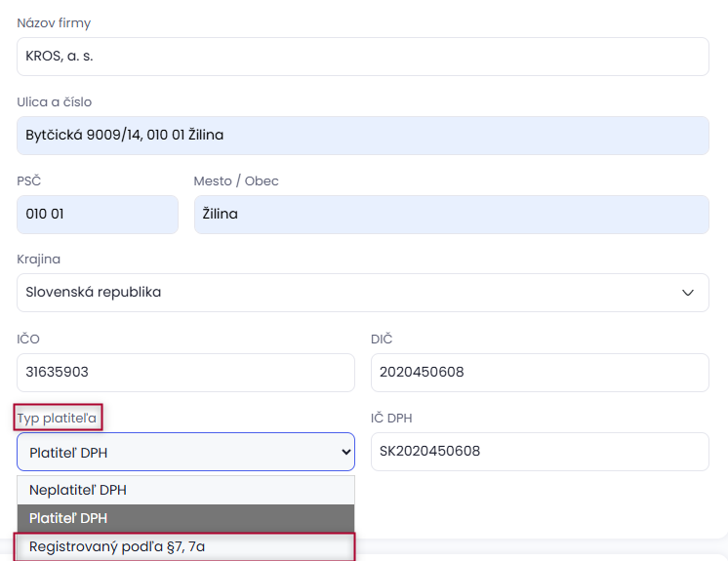Click the IČ DPH field with SK2020450608
Viewport: 728px width, 561px height.
pyautogui.click(x=539, y=452)
